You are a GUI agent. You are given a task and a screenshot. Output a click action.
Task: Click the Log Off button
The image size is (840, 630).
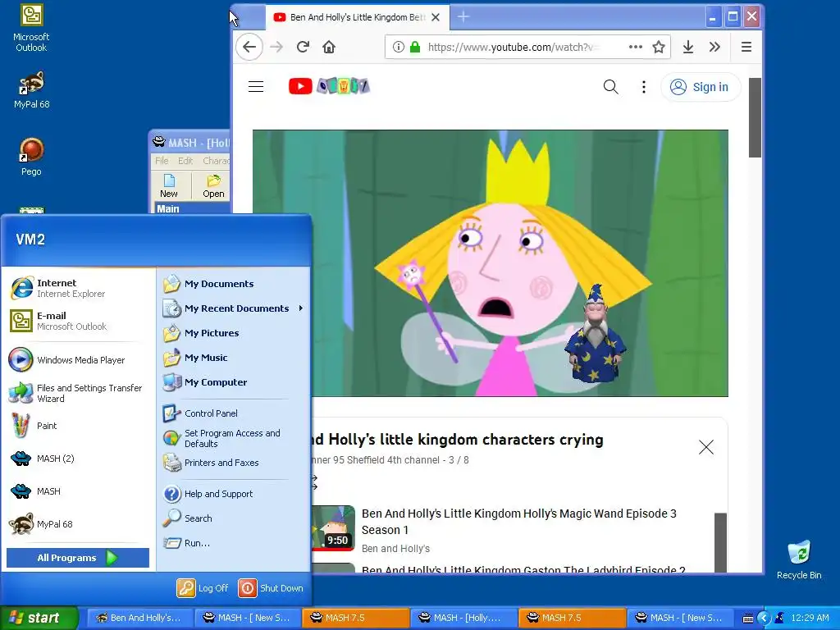coord(203,588)
